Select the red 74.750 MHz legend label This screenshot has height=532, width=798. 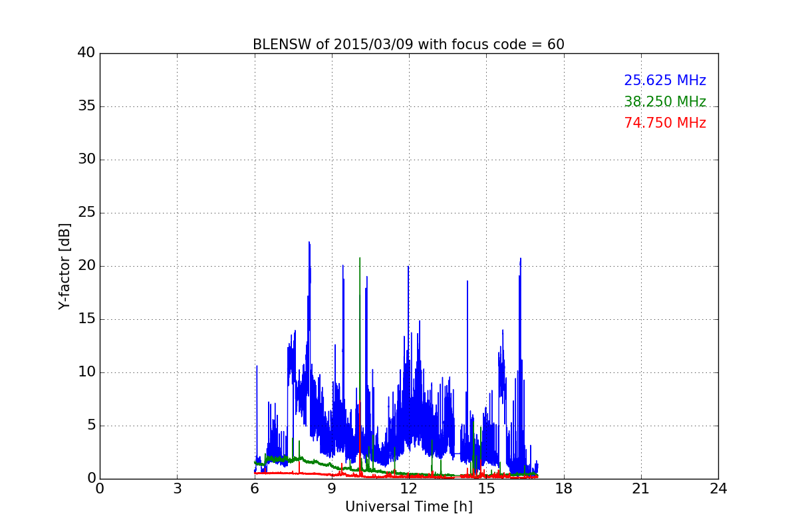pos(665,123)
